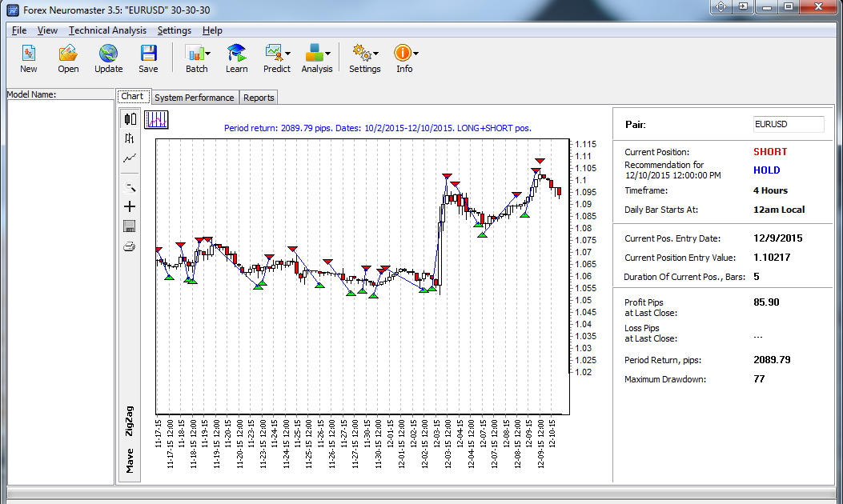The height and width of the screenshot is (504, 843).
Task: Click the EURUSD pair input field
Action: coord(789,124)
